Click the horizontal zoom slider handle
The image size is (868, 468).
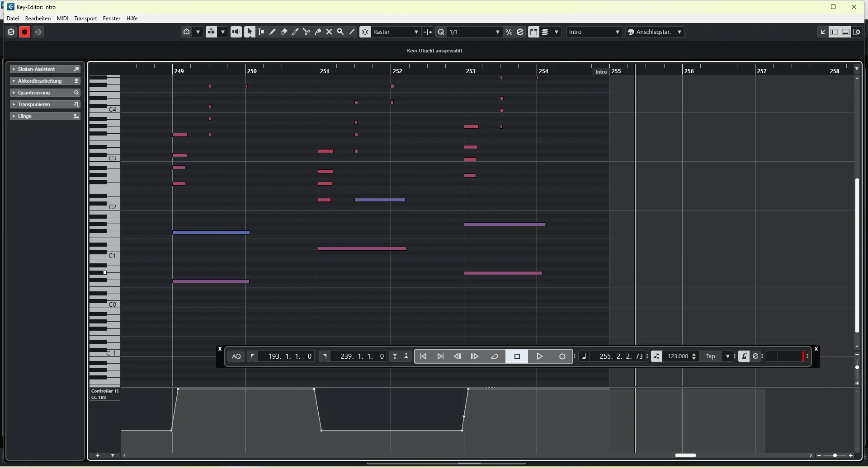coord(835,455)
